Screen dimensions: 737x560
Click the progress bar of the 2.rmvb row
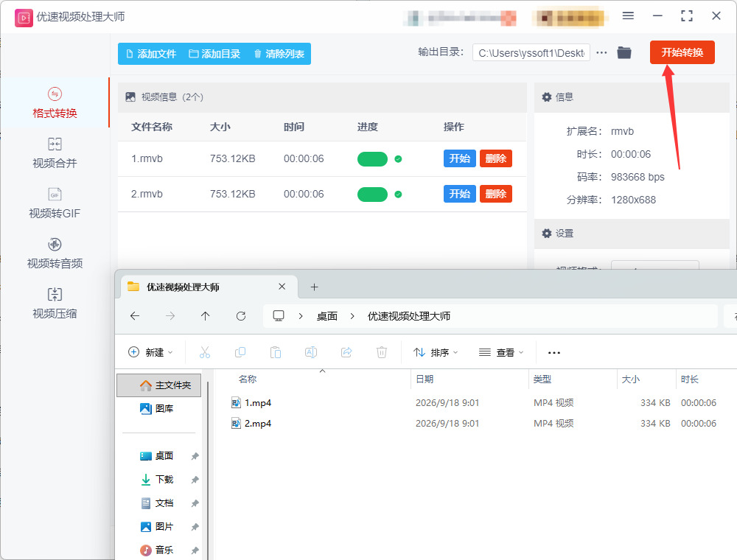pyautogui.click(x=372, y=194)
